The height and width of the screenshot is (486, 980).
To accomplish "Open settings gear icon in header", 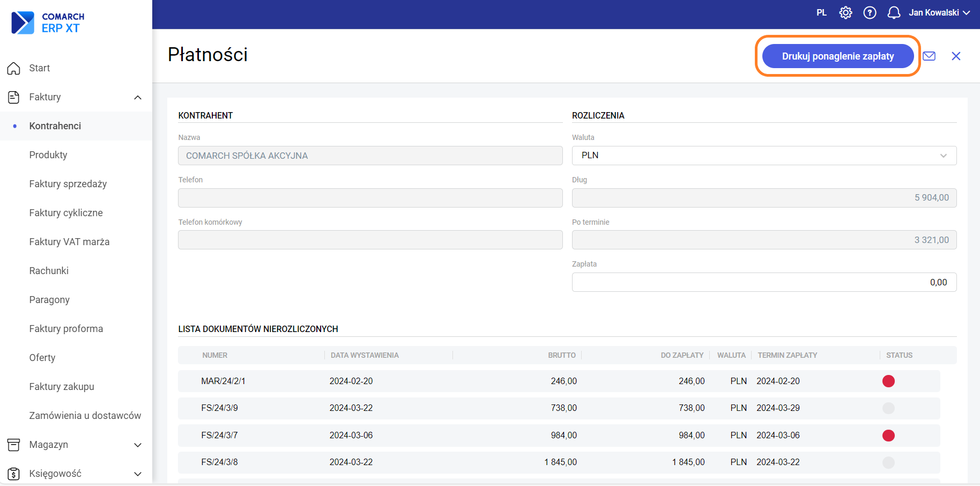I will click(x=845, y=13).
